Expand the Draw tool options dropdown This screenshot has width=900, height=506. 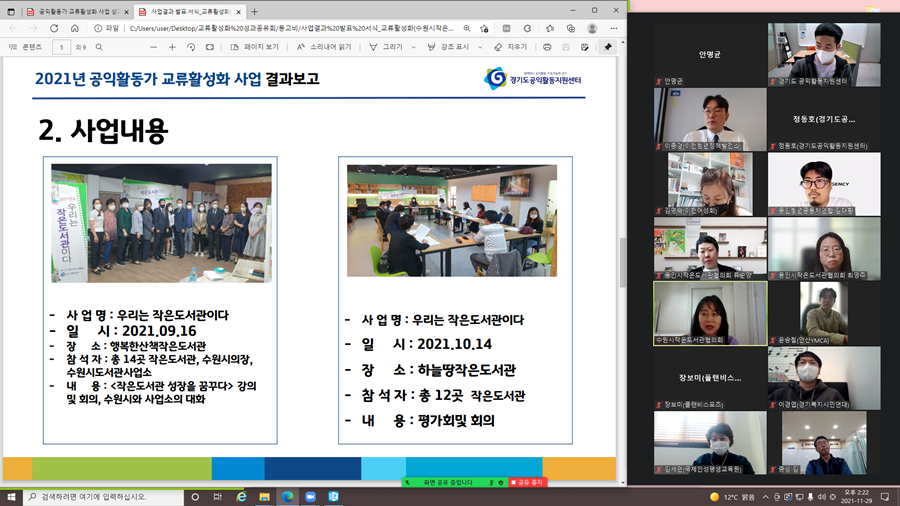tap(413, 47)
